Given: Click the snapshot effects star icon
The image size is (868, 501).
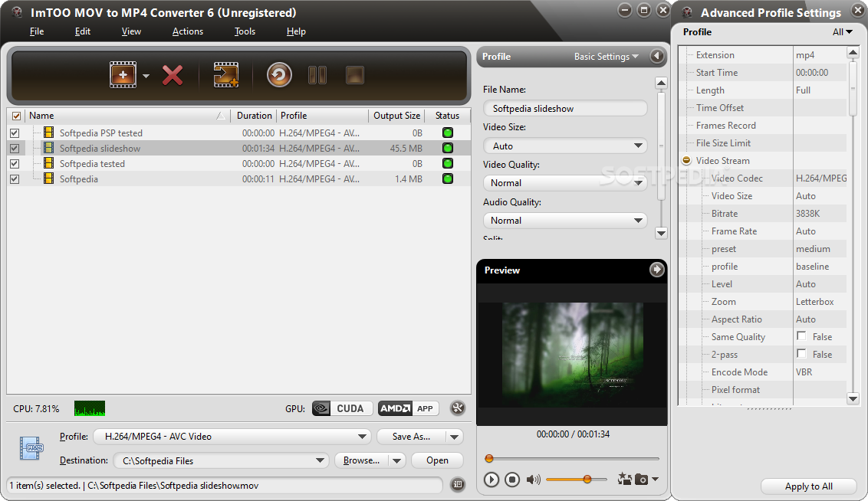Looking at the screenshot, I should click(624, 479).
